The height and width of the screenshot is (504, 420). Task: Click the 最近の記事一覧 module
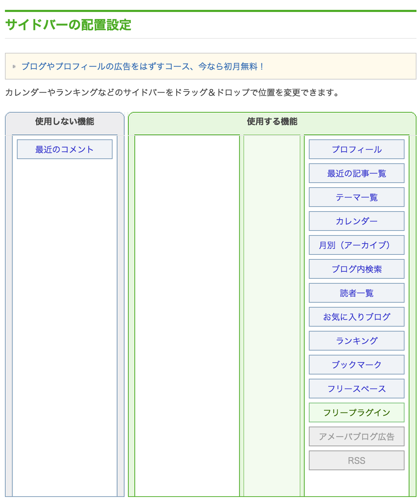click(x=356, y=174)
